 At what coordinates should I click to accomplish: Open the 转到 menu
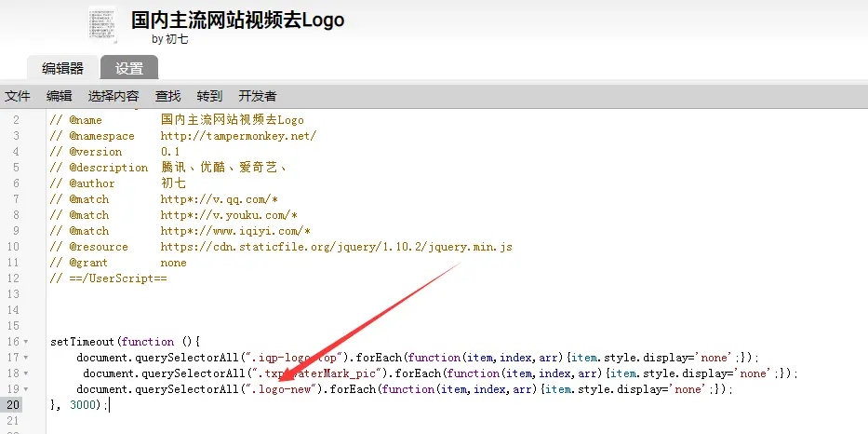click(209, 96)
